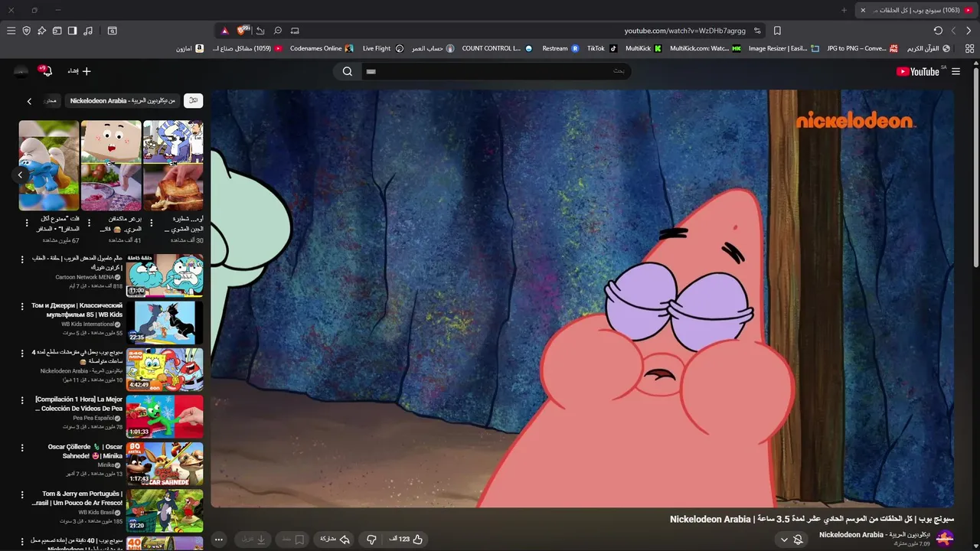980x551 pixels.
Task: Open the Brave VPN shield icon
Action: pos(26,31)
